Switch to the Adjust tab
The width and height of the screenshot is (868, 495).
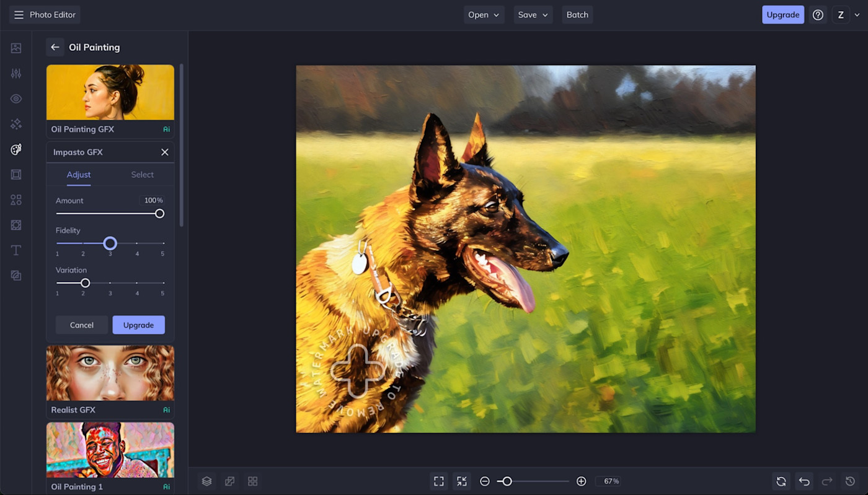click(x=79, y=175)
